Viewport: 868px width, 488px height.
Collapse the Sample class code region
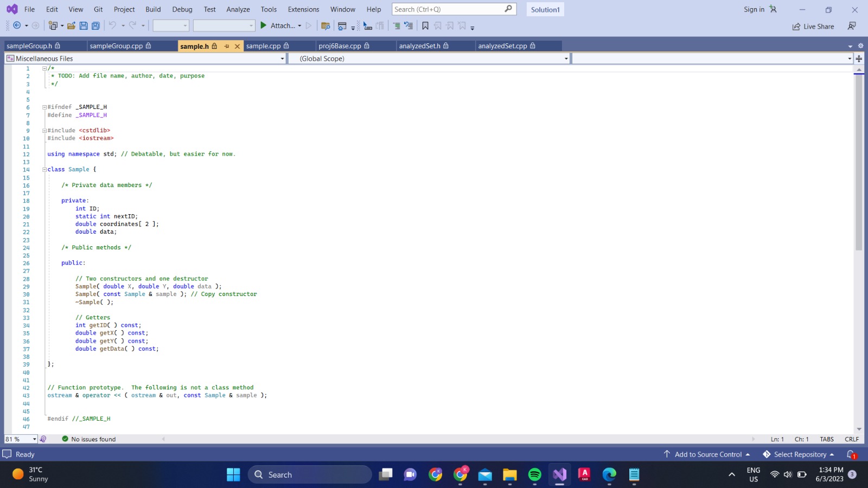click(44, 169)
